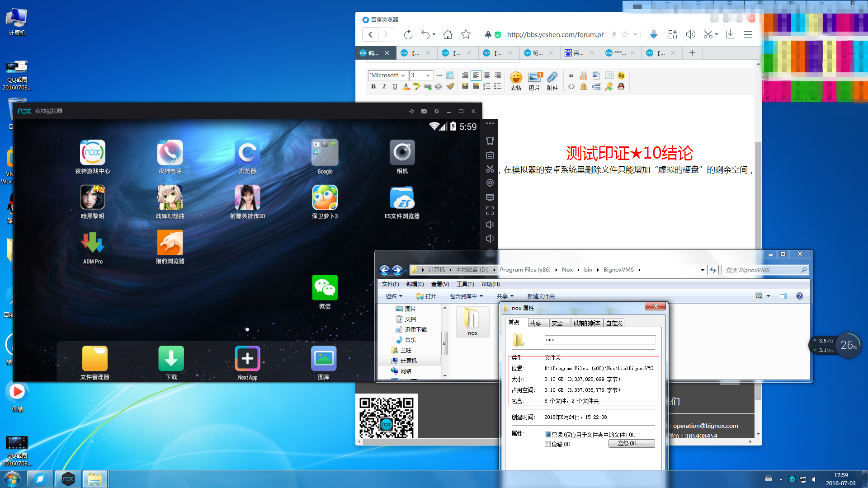This screenshot has height=488, width=868.
Task: Switch to the 以前的版本 tab
Action: tap(587, 323)
